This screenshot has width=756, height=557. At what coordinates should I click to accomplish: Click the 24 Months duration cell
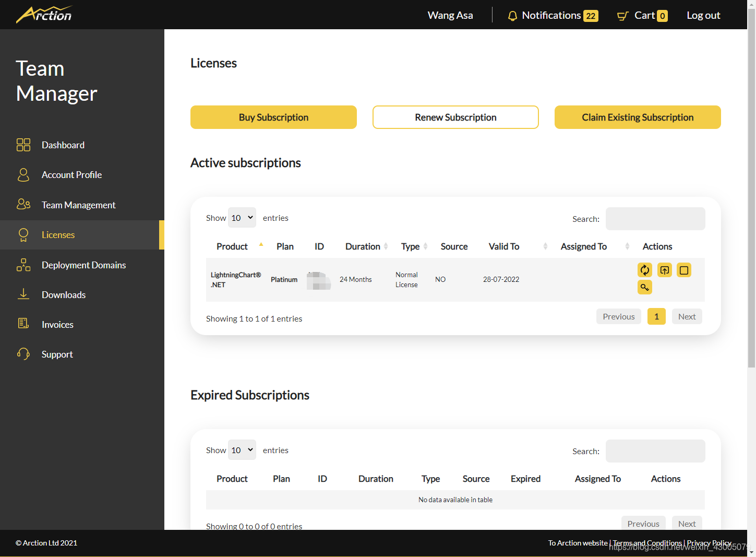[356, 280]
